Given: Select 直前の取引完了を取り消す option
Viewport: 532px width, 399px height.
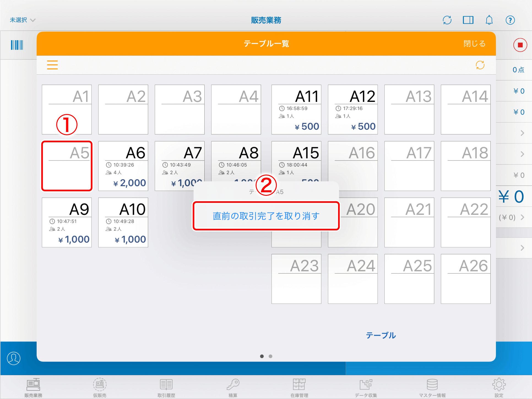Looking at the screenshot, I should point(266,216).
